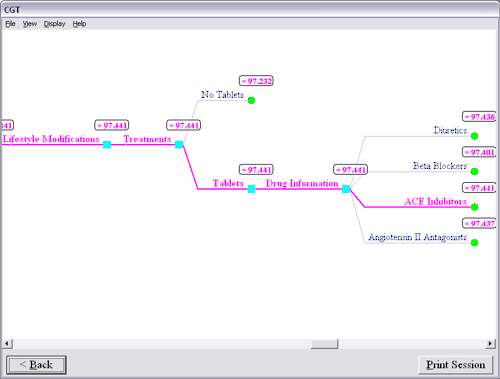
Task: Open the Display menu
Action: (x=55, y=24)
